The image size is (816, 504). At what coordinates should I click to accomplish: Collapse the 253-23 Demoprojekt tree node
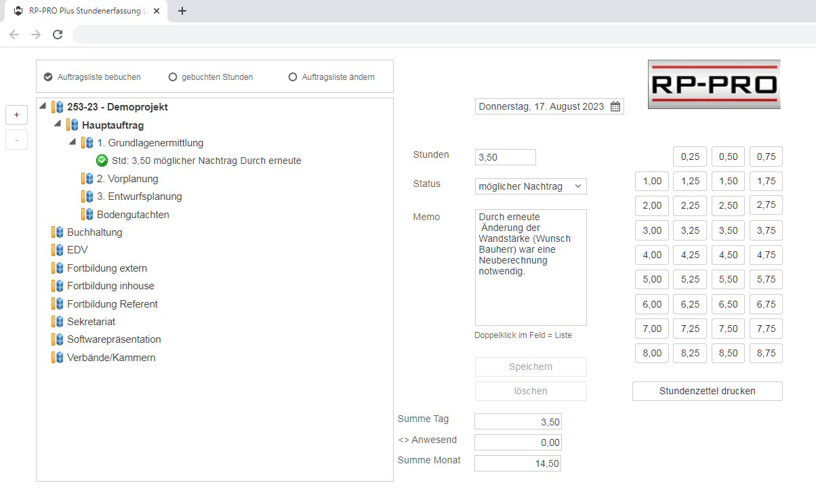pos(43,106)
